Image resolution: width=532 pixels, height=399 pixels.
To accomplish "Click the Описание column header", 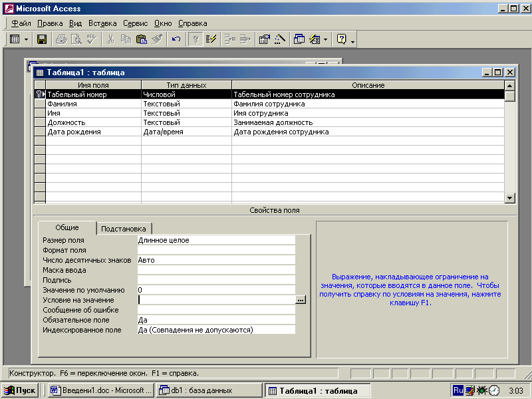I will [x=368, y=85].
